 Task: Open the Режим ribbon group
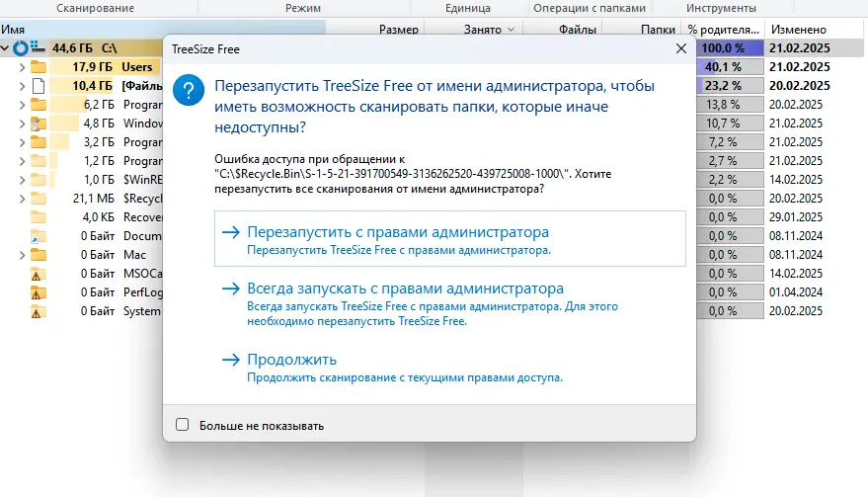pos(303,8)
